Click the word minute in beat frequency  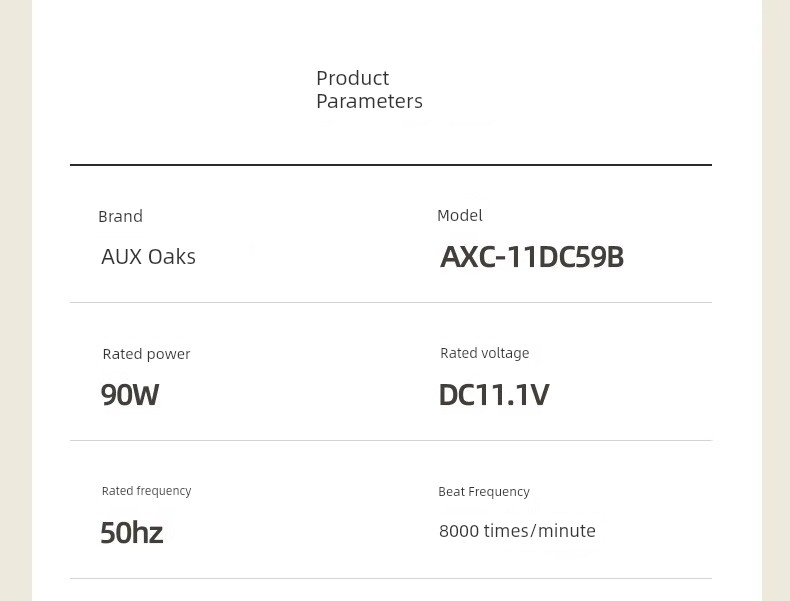point(567,531)
